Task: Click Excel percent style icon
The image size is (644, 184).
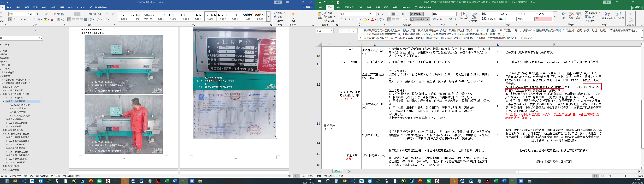Action: [441, 20]
